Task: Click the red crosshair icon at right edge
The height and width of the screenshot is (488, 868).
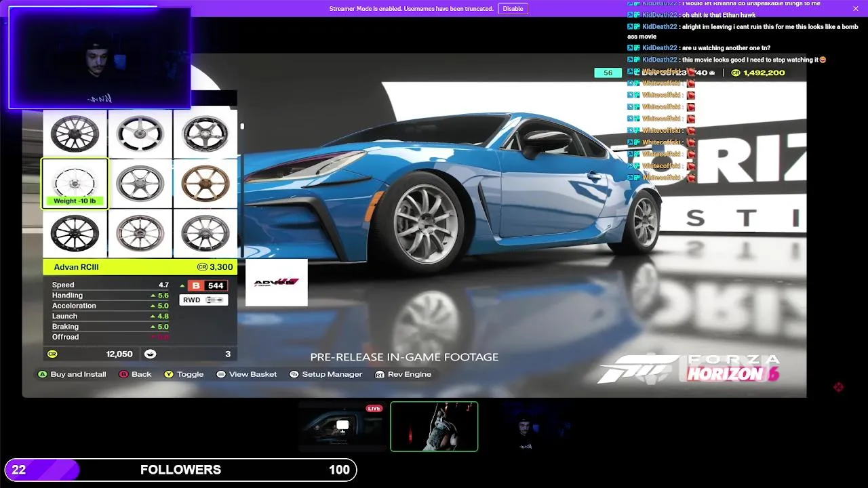Action: tap(839, 387)
